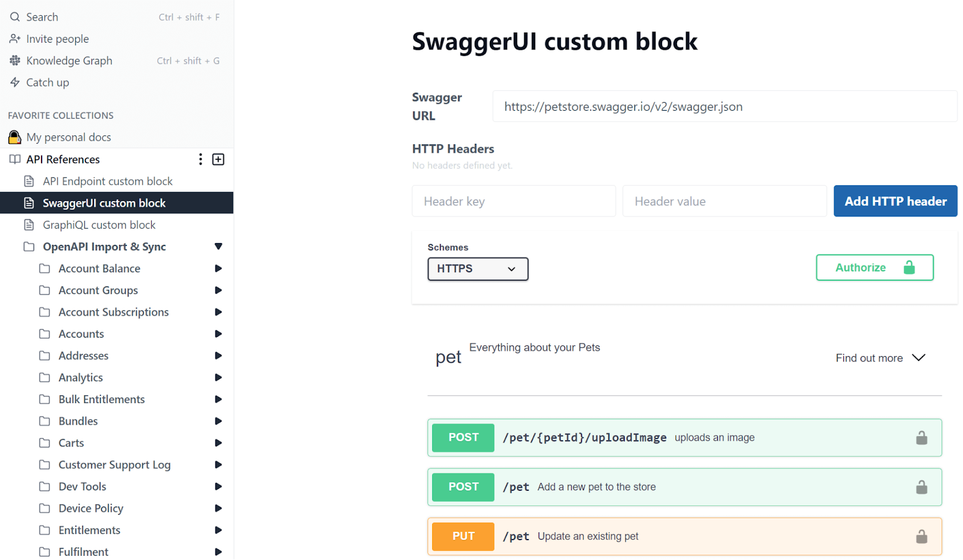Open API Endpoint custom block page
This screenshot has width=963, height=560.
point(108,181)
